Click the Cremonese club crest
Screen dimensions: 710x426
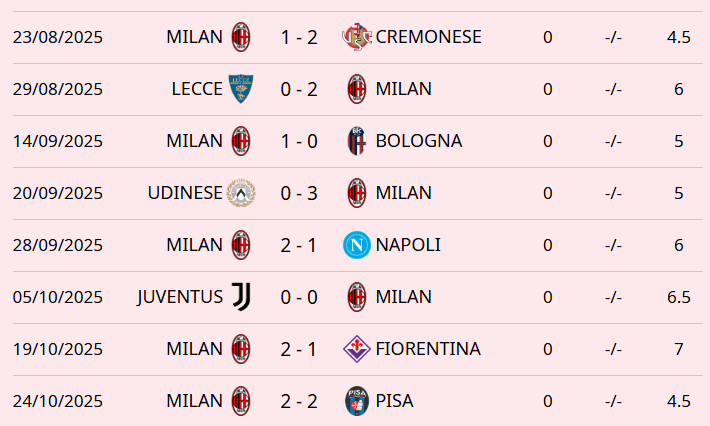[x=356, y=37]
